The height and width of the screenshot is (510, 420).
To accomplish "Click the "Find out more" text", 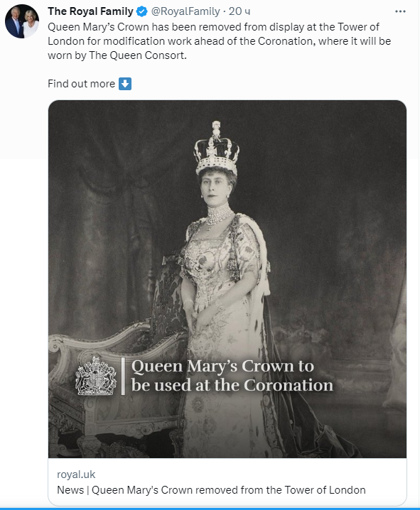I will click(81, 84).
